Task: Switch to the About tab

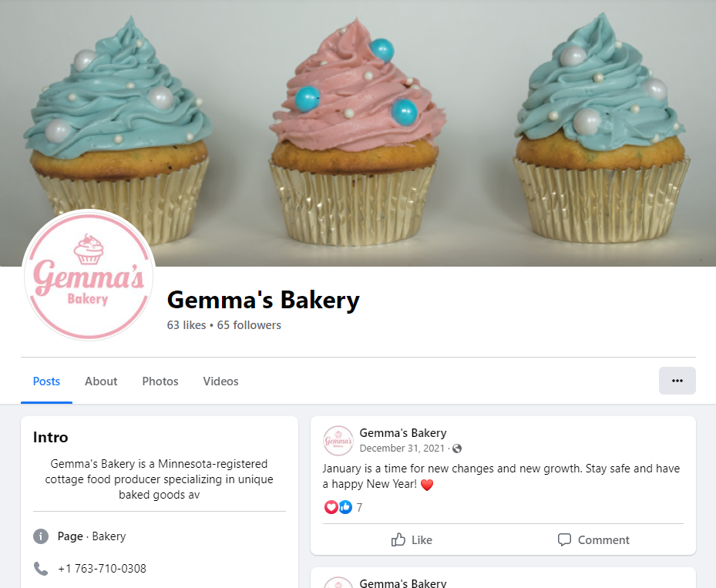Action: tap(101, 381)
